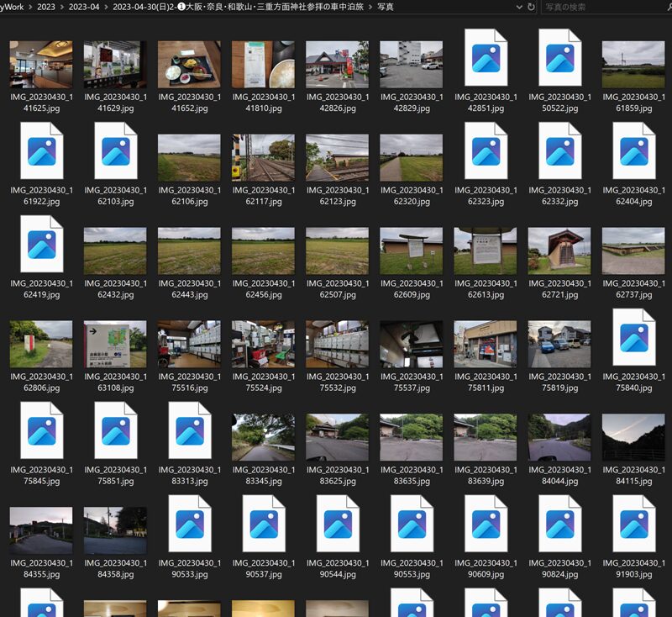Choose the icon of IMG_20230430_190609.jpg
The width and height of the screenshot is (672, 617).
tap(486, 524)
